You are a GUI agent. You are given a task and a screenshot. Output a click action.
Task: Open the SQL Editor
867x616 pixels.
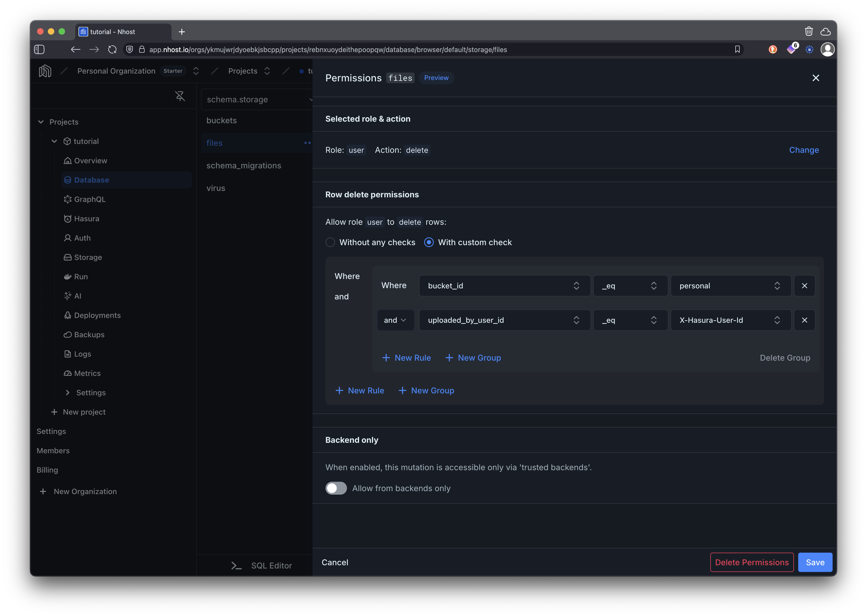[x=271, y=565]
